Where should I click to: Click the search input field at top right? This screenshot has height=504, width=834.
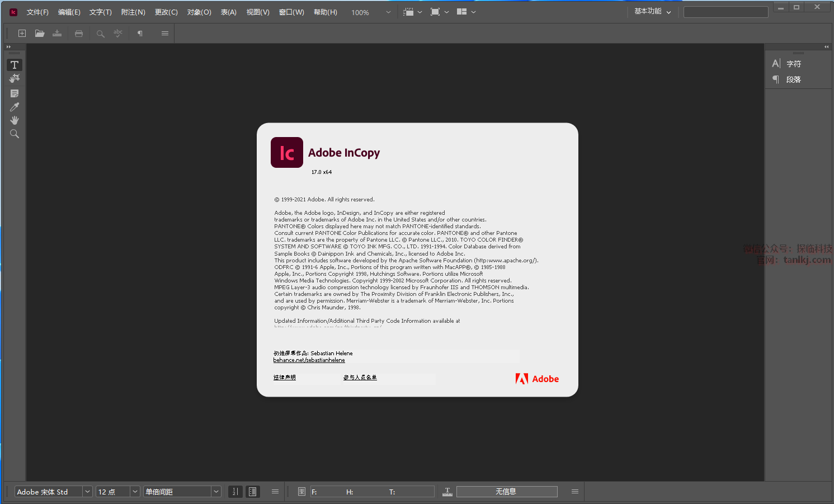click(x=725, y=12)
